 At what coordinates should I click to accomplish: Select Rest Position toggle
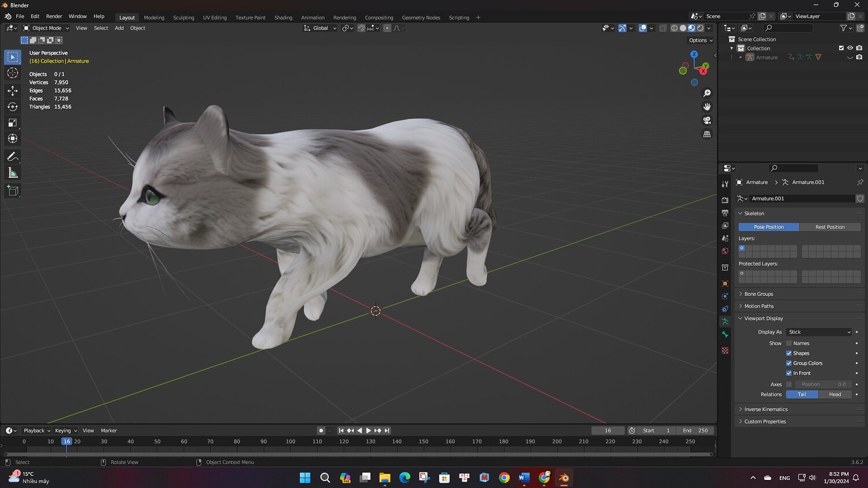tap(830, 227)
